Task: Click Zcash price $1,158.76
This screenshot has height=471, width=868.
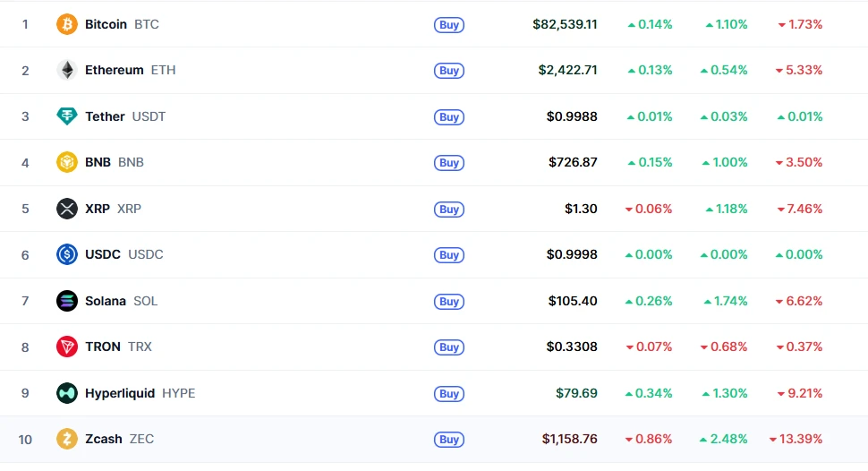Action: (x=570, y=439)
